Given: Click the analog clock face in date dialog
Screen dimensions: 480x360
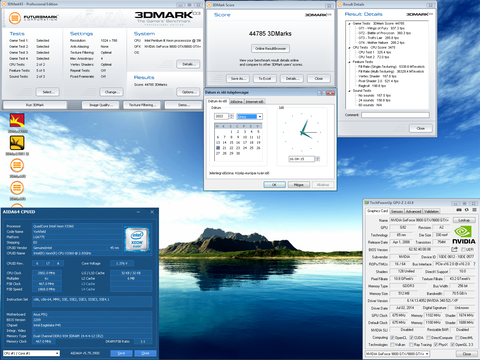Looking at the screenshot, I should [x=302, y=132].
